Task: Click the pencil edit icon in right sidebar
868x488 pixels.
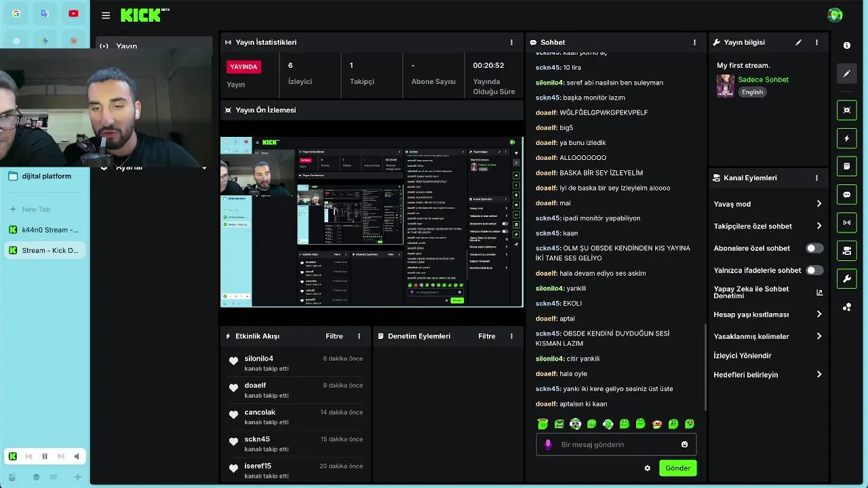Action: (847, 73)
